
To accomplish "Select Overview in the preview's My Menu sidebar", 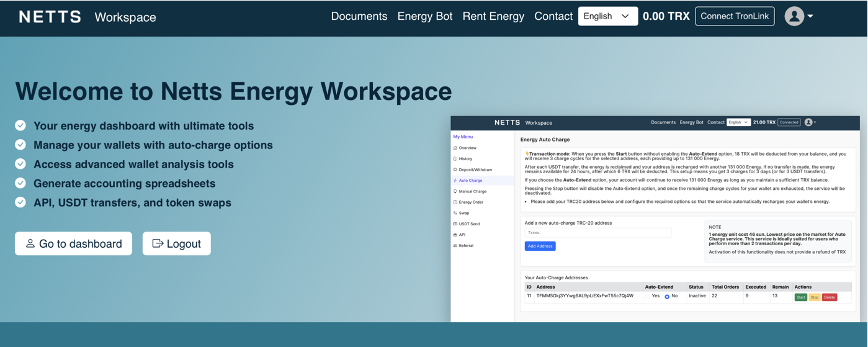I will [x=467, y=148].
